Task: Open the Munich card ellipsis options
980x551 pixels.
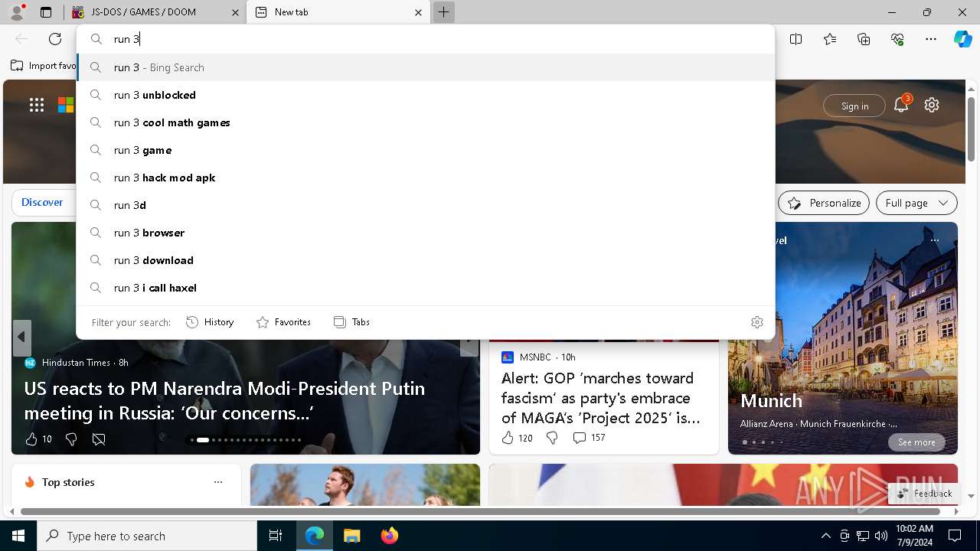Action: pyautogui.click(x=934, y=240)
